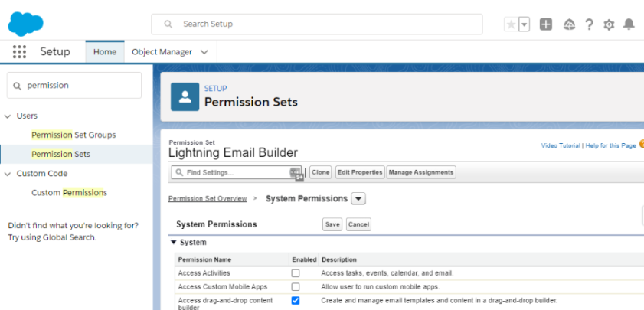Click the Description column header

coord(338,259)
